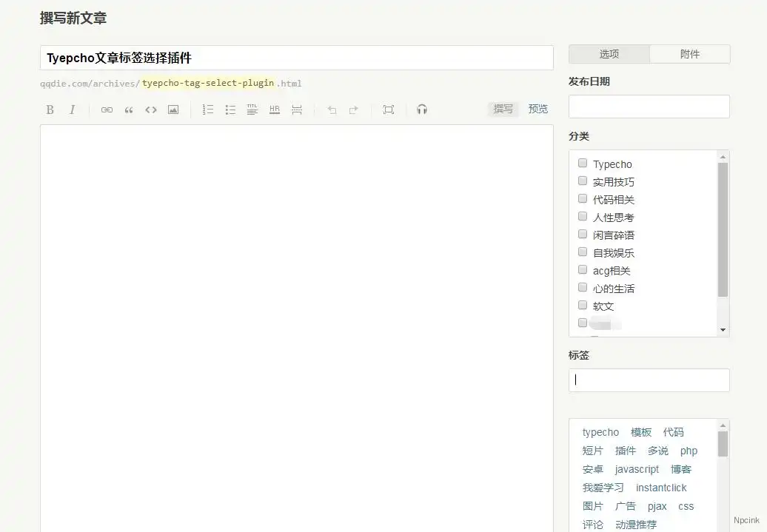Create a numbered list

coord(208,110)
